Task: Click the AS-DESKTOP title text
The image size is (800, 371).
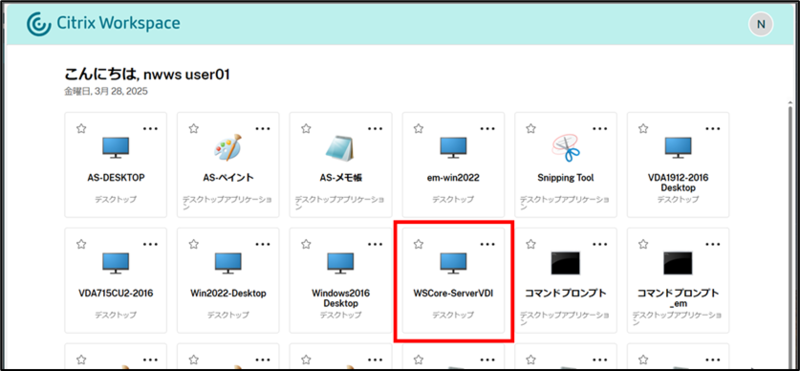Action: pyautogui.click(x=116, y=178)
